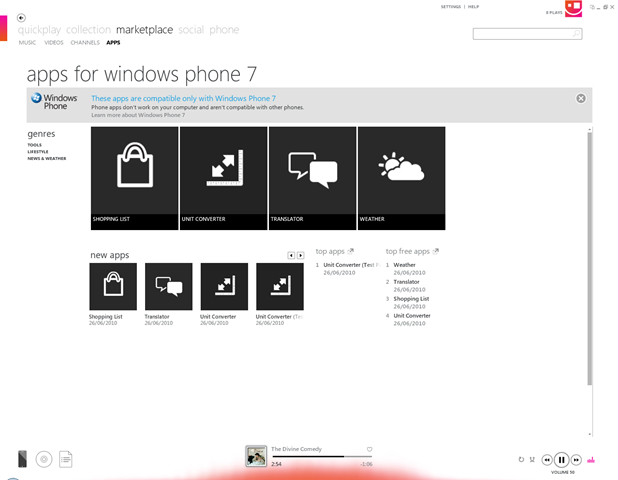
Task: Select the Unit Converter (Test) thumbnail in new apps
Action: [280, 287]
